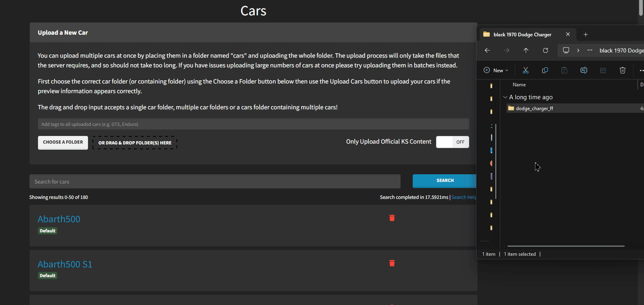Click the 'Upload a New Car' heading
This screenshot has height=305, width=644.
click(63, 33)
